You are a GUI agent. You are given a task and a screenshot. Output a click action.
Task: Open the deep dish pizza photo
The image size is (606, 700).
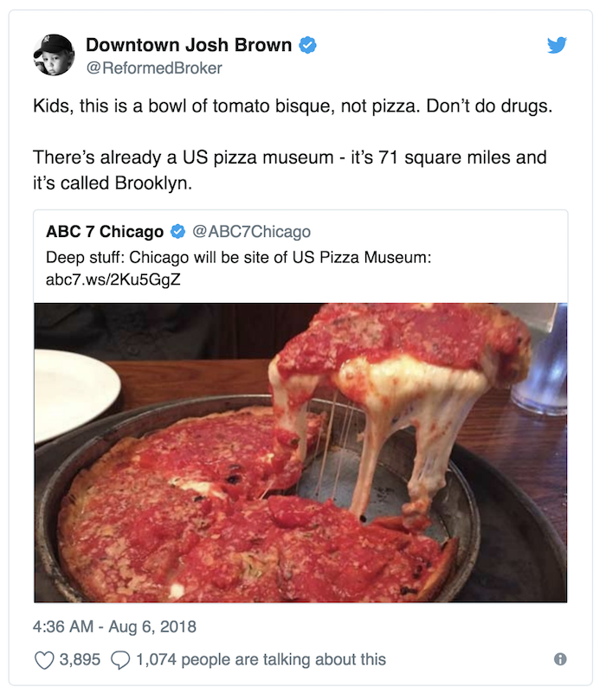tap(300, 453)
